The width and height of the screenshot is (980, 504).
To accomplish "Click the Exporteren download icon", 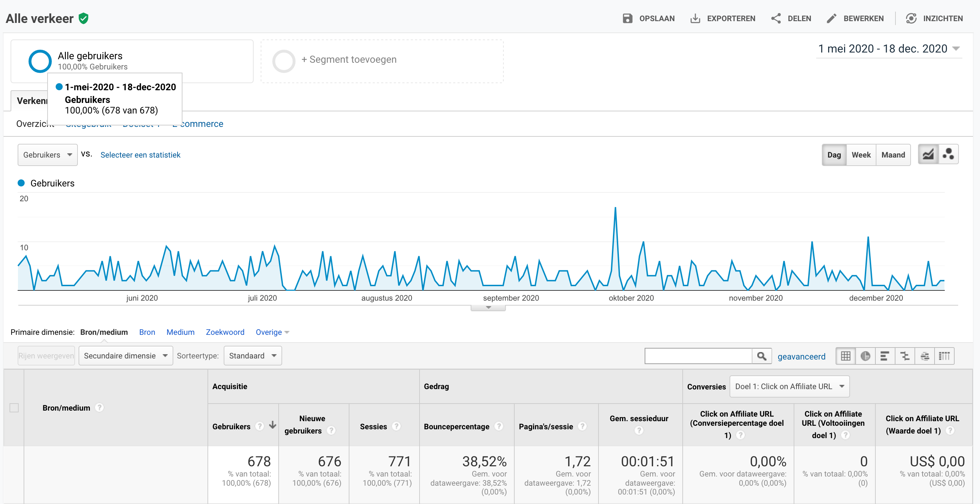I will coord(695,18).
